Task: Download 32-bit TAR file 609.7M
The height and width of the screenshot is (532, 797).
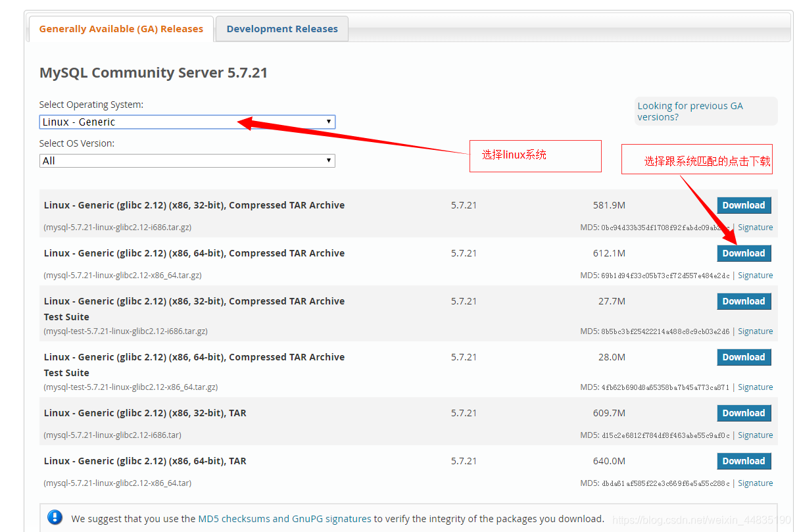Action: coord(744,413)
